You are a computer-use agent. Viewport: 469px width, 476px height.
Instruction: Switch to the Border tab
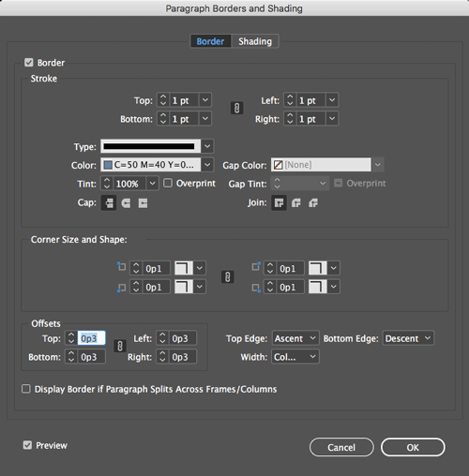pyautogui.click(x=210, y=41)
